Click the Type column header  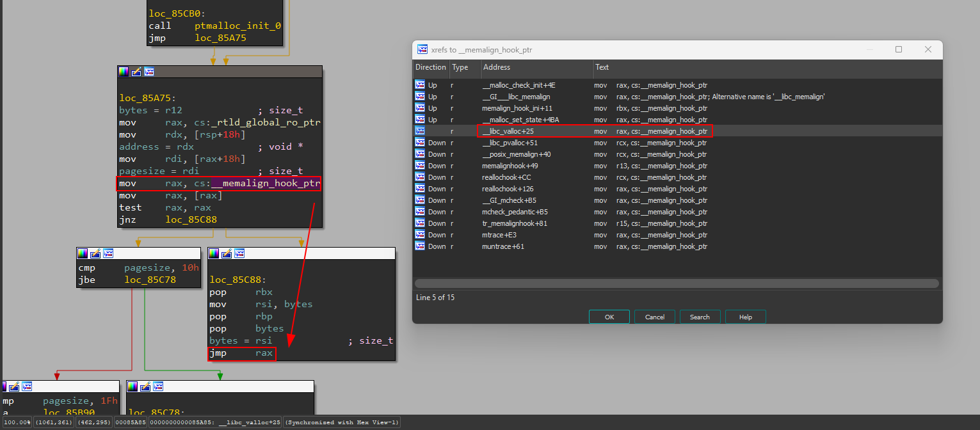tap(460, 67)
